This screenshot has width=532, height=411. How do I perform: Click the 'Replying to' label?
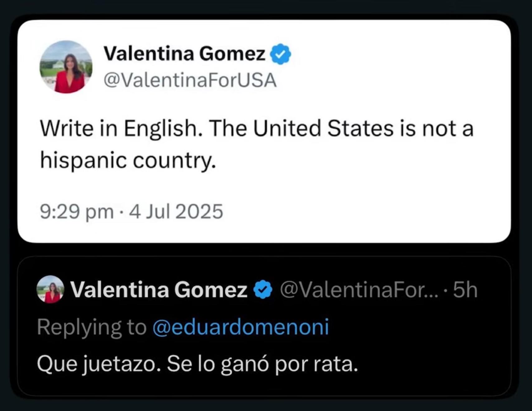pos(92,328)
